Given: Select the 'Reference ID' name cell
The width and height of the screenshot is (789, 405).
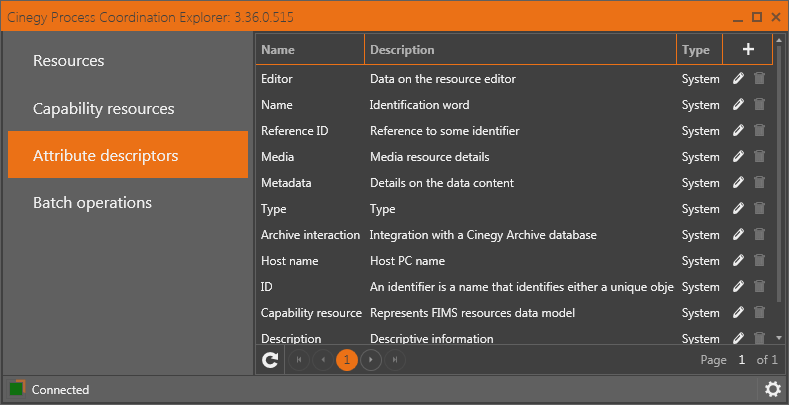Looking at the screenshot, I should tap(294, 131).
